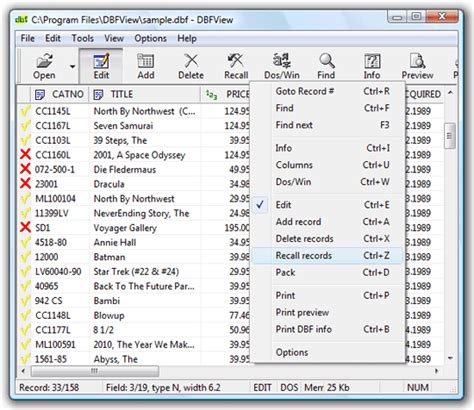Select the LV60040-90 catalog number cell
Viewport: 474px width, 410px height.
pyautogui.click(x=60, y=272)
